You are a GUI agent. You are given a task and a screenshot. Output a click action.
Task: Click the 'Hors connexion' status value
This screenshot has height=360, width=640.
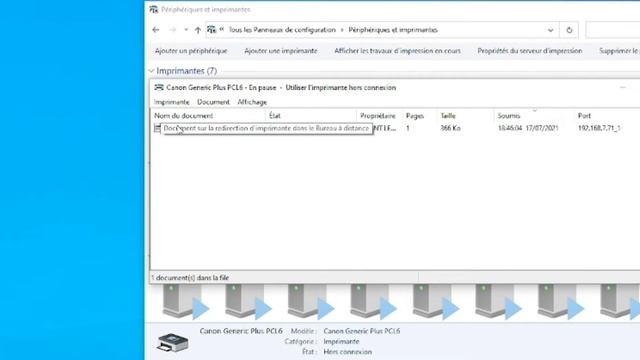tap(347, 351)
